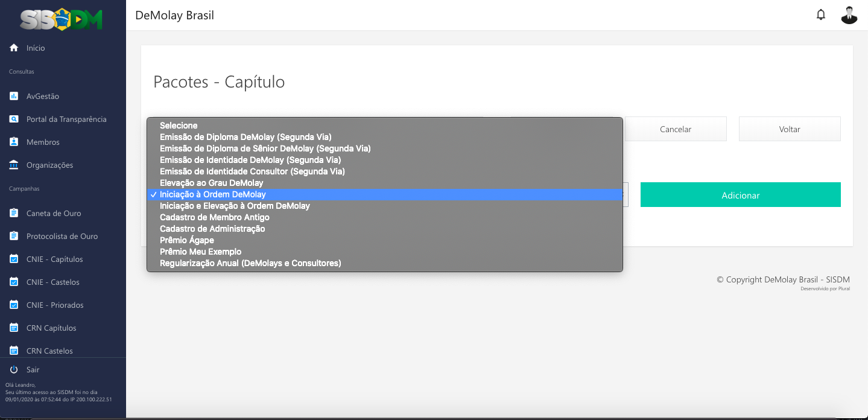
Task: Click the SISDM logo
Action: pos(62,19)
